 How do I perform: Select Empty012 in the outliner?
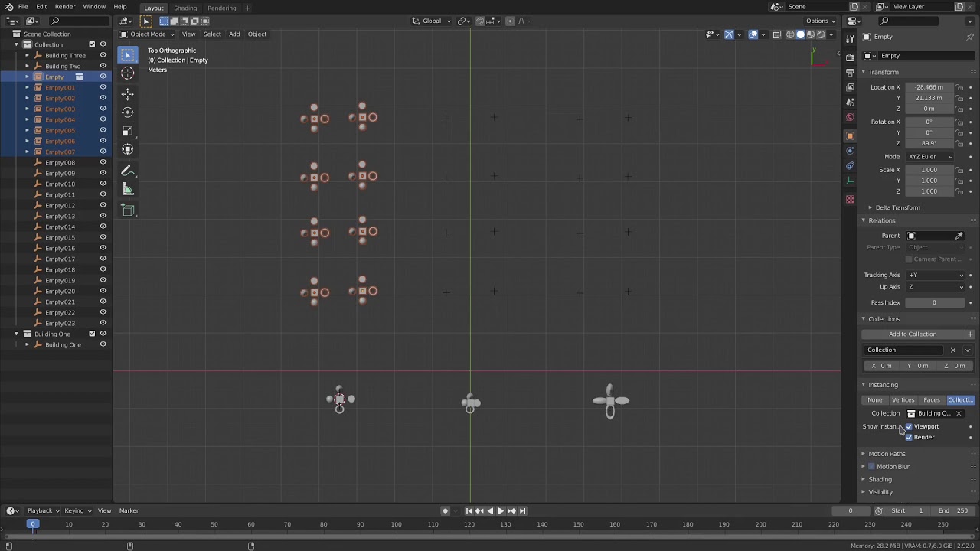pos(60,205)
